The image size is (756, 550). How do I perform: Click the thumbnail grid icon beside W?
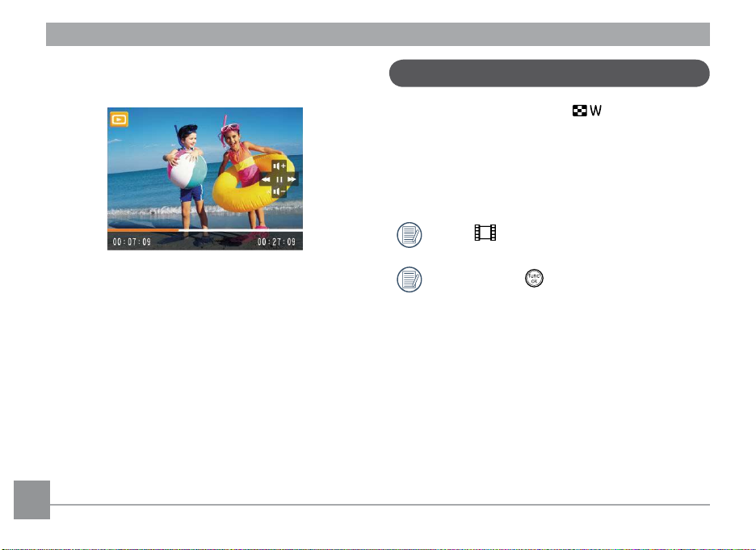click(580, 111)
